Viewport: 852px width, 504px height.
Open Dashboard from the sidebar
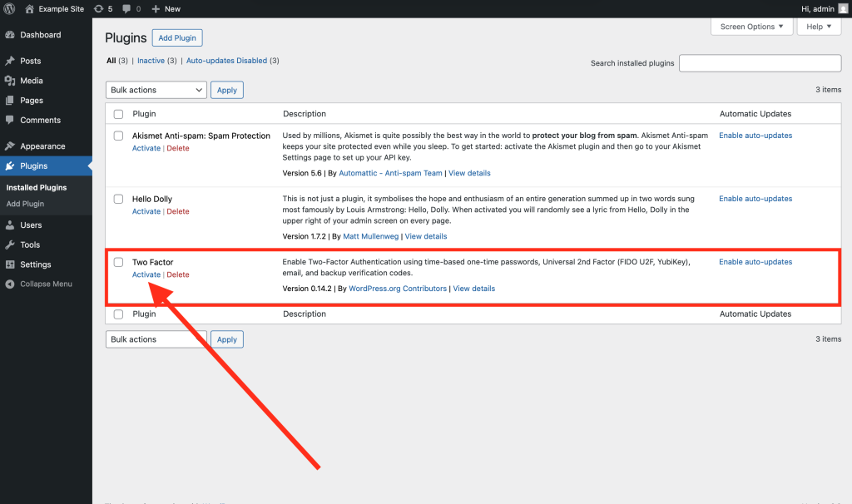pos(40,35)
